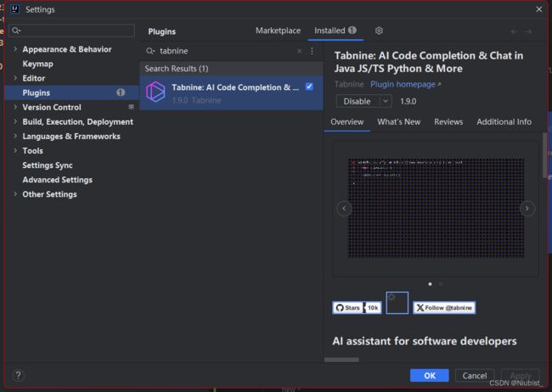Close the Settings dialog

coord(539,9)
